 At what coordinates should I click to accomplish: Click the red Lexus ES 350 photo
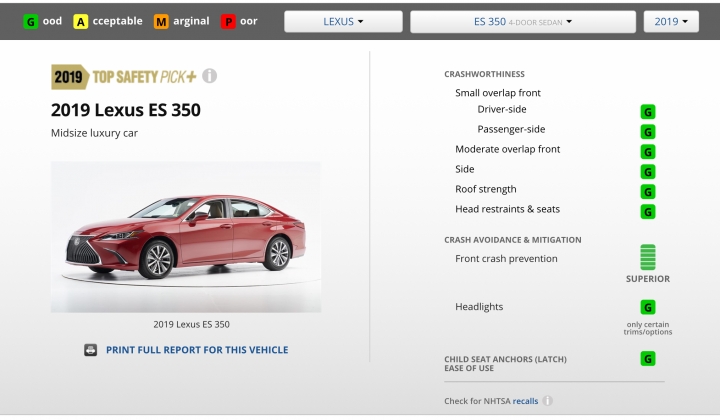click(x=186, y=237)
